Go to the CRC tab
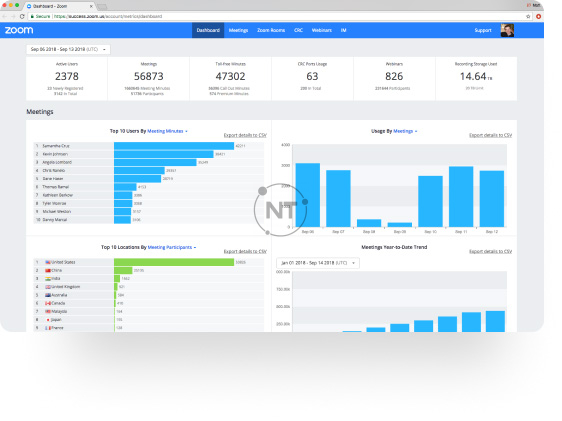 point(298,30)
